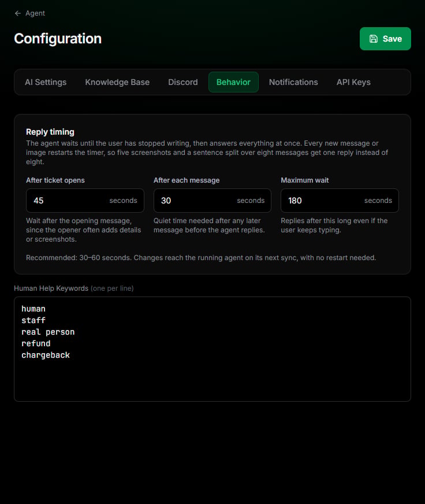The image size is (425, 504).
Task: Edit the Maximum wait field showing 180
Action: [340, 201]
